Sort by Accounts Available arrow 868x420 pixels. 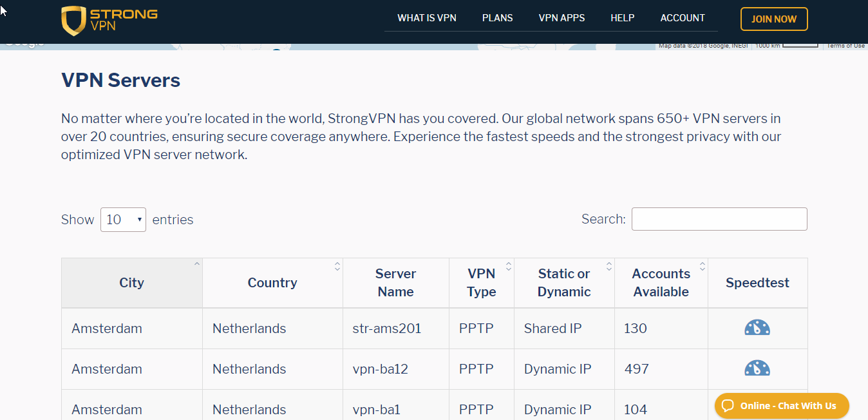(702, 266)
